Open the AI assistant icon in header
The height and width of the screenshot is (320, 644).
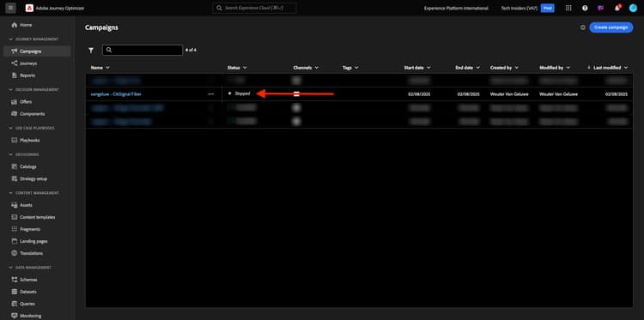point(600,8)
